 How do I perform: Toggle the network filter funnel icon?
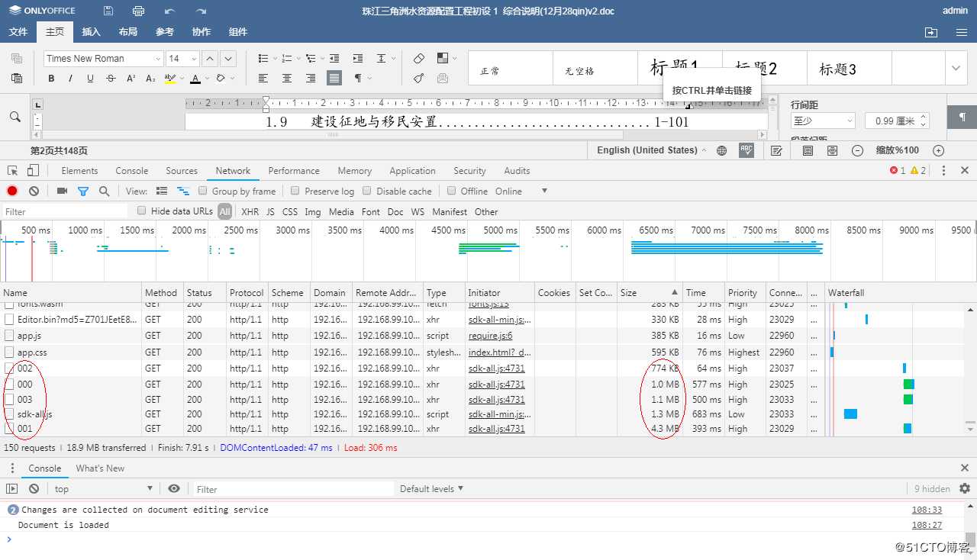(x=83, y=191)
